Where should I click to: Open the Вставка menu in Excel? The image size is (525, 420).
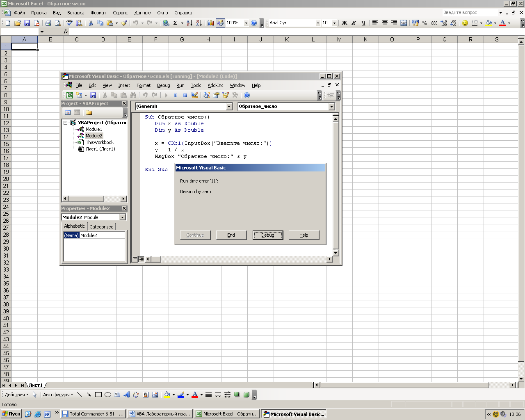pyautogui.click(x=75, y=13)
